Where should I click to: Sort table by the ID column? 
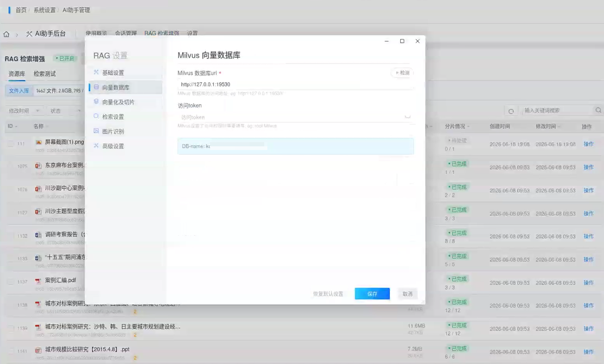point(13,126)
